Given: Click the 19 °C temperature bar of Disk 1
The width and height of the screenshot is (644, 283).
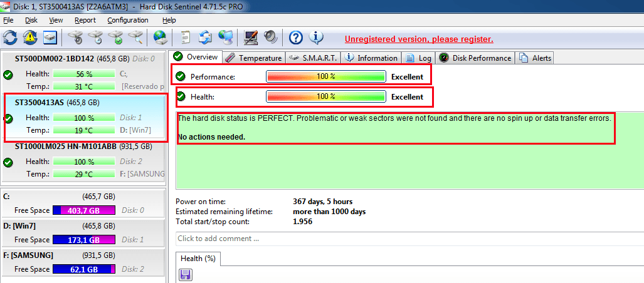Looking at the screenshot, I should (84, 130).
